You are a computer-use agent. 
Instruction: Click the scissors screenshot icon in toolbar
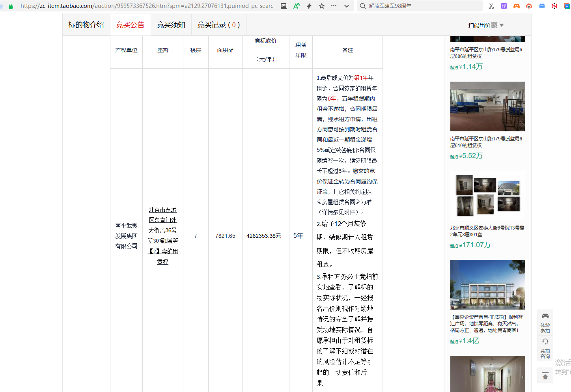click(x=491, y=6)
